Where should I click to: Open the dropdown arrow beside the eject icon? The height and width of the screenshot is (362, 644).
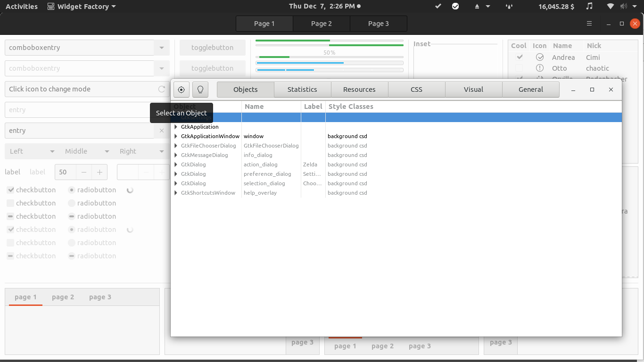[488, 7]
